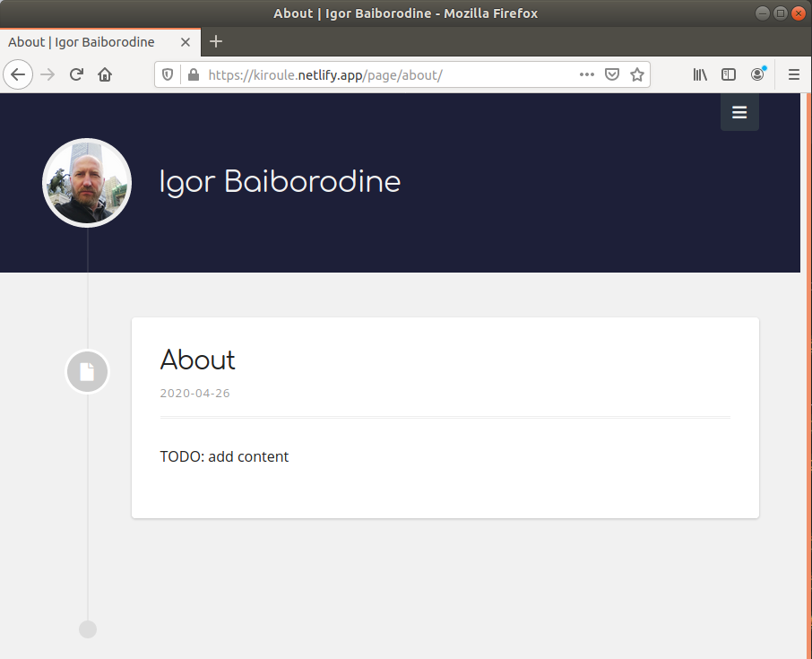Open page actions three-dot menu
812x659 pixels.
point(587,74)
